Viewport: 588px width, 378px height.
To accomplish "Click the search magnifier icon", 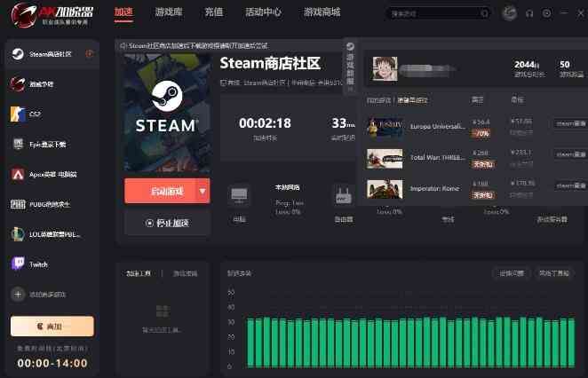I will [484, 14].
